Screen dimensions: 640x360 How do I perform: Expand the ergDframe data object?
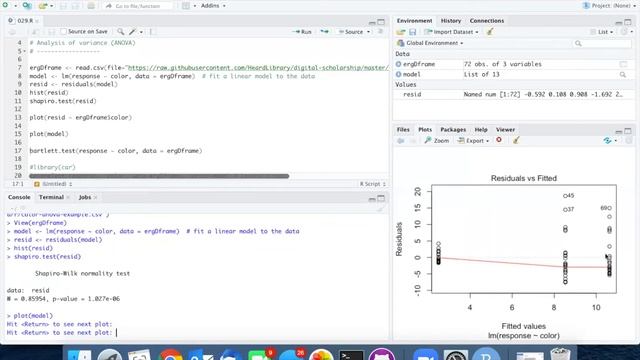(x=398, y=64)
